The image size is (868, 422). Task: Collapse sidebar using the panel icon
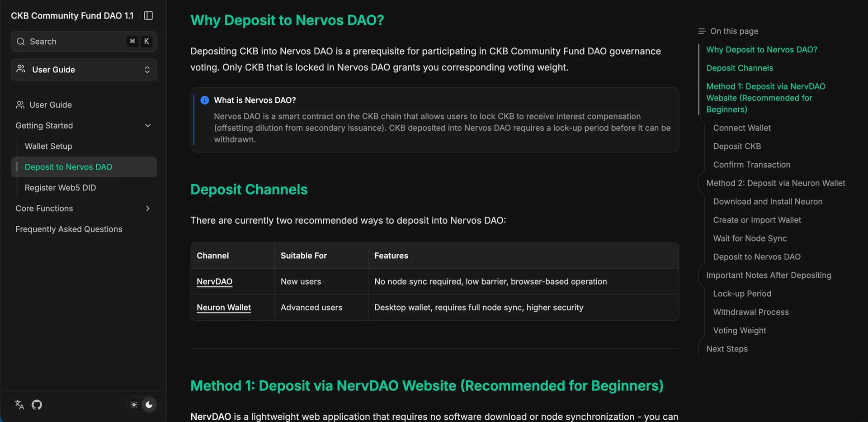148,16
